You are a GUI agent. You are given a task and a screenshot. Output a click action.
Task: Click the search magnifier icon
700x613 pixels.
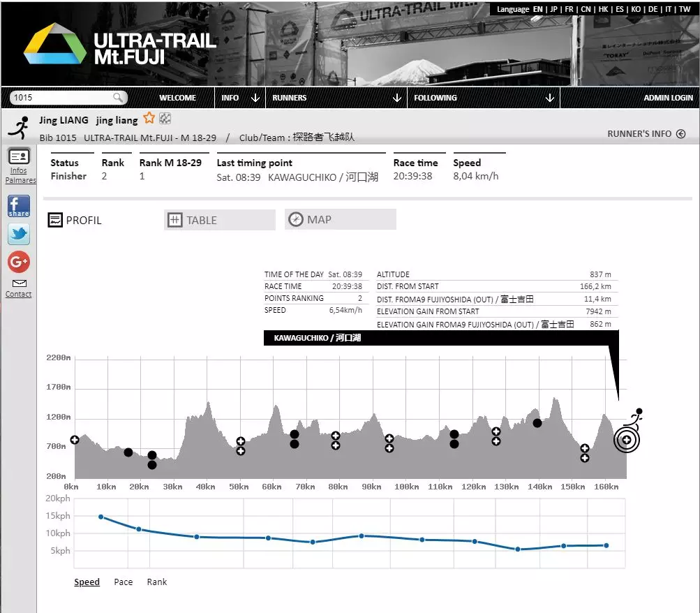click(x=118, y=97)
